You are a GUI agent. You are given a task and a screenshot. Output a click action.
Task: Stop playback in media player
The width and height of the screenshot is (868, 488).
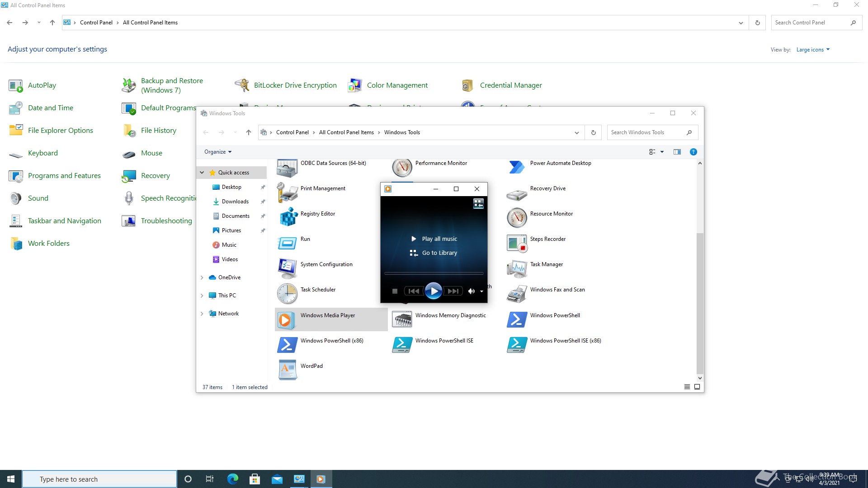[x=395, y=291]
